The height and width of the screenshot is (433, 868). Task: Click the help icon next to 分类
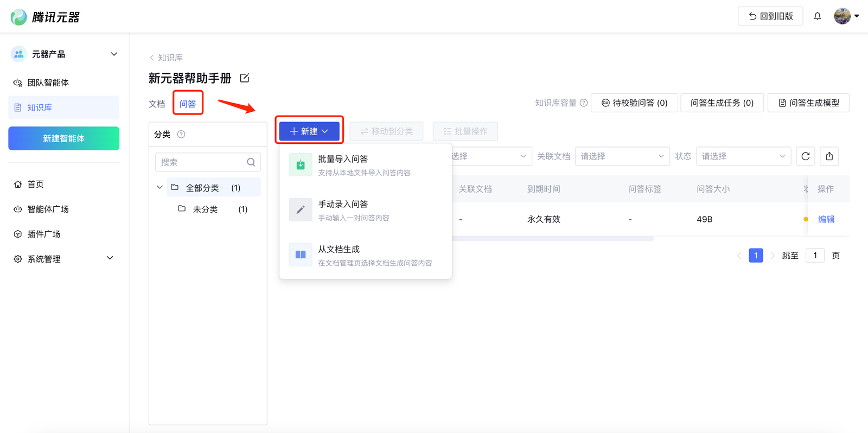(181, 135)
